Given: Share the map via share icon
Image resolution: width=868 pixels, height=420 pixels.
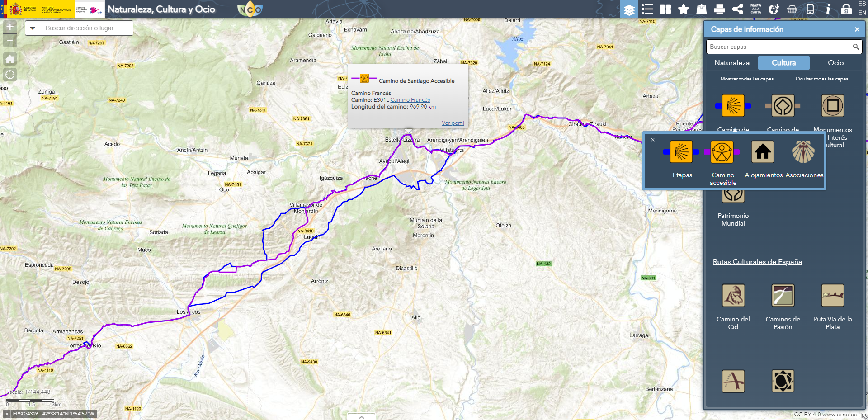Looking at the screenshot, I should click(738, 9).
